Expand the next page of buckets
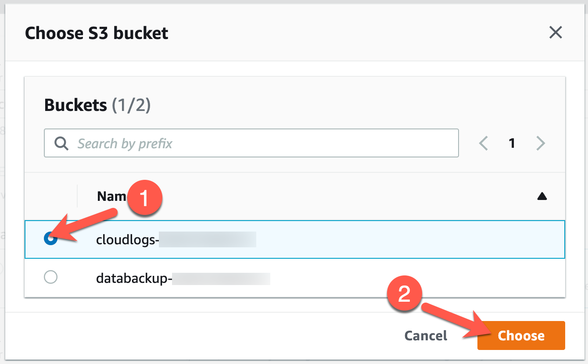The image size is (588, 364). (540, 143)
